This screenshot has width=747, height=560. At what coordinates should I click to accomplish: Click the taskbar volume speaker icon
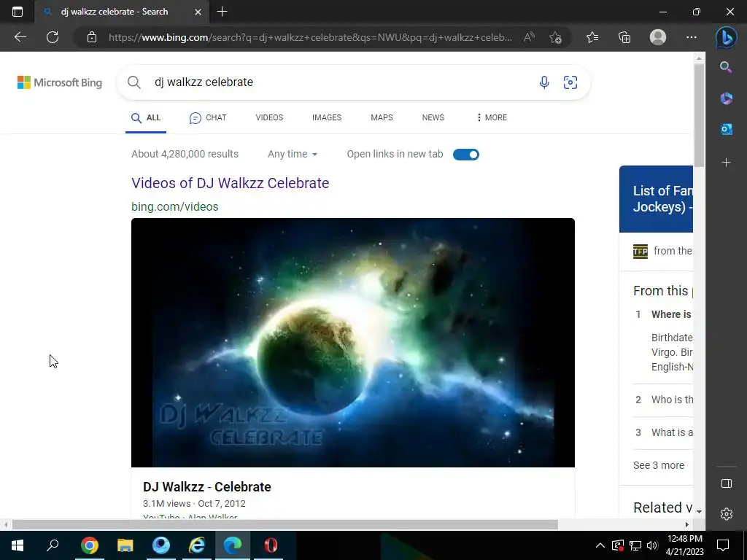tap(652, 545)
